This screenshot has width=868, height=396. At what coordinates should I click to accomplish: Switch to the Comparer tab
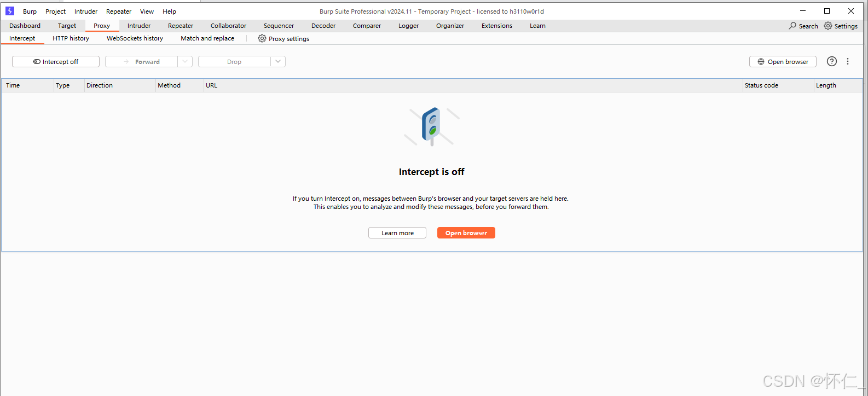(367, 26)
